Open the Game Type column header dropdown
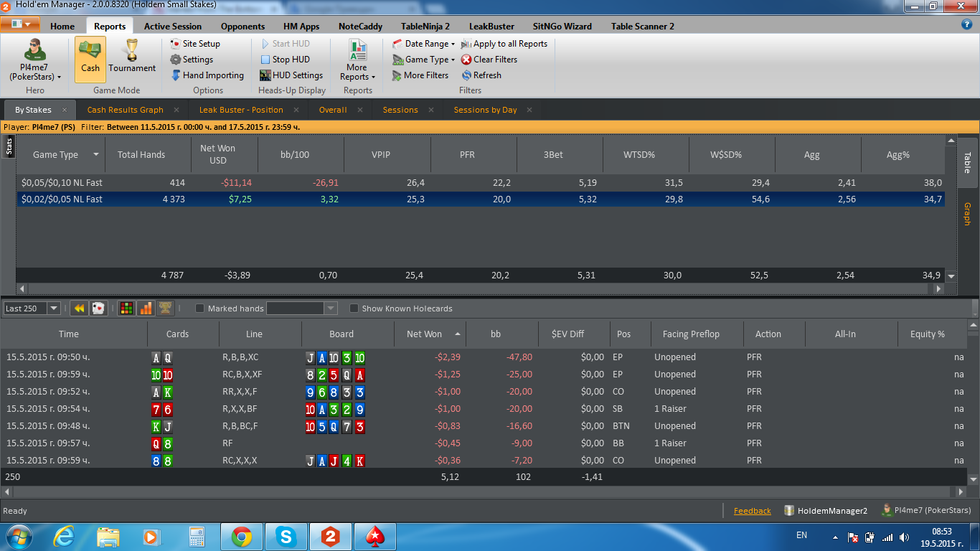This screenshot has width=980, height=551. [95, 155]
